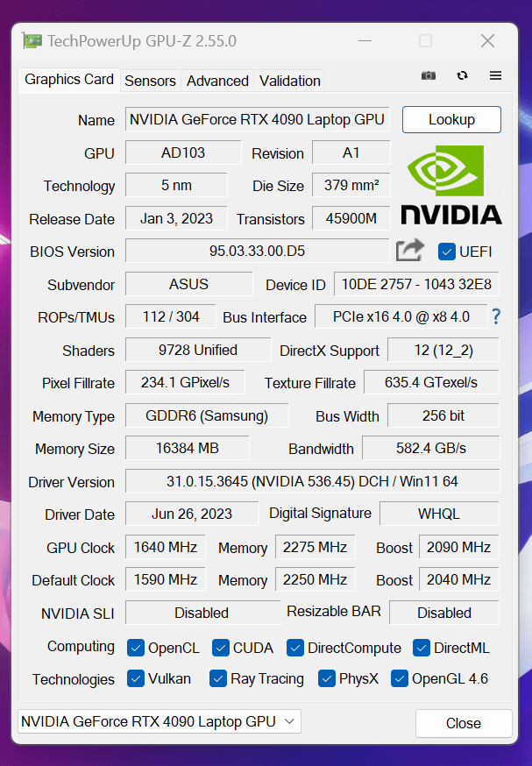Click the GPU-Z icon in the title bar
This screenshot has height=766, width=532.
tap(33, 40)
